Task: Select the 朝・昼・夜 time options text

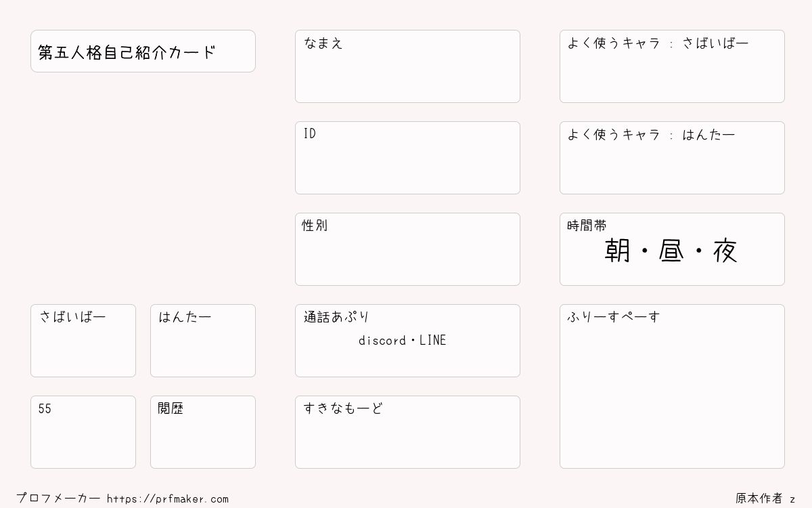Action: pyautogui.click(x=671, y=251)
